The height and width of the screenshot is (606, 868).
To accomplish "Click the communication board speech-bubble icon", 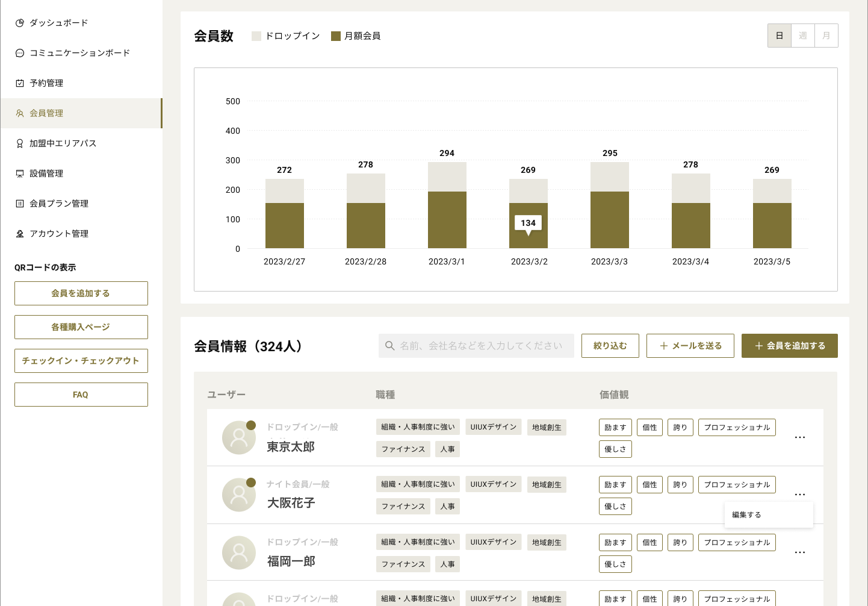I will pyautogui.click(x=20, y=53).
